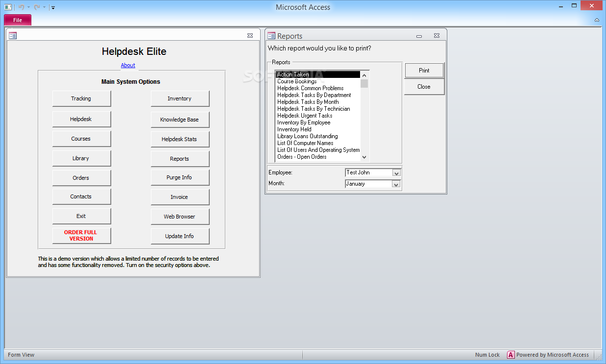The image size is (606, 364).
Task: Click the red ORDER FULL VERSION button
Action: [x=81, y=236]
